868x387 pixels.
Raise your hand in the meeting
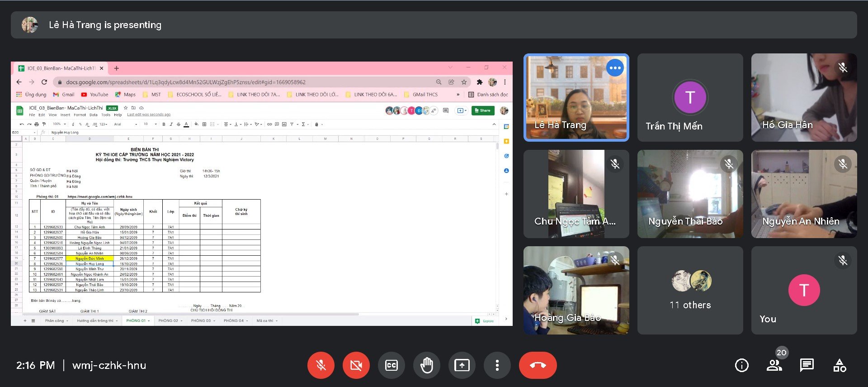click(426, 365)
